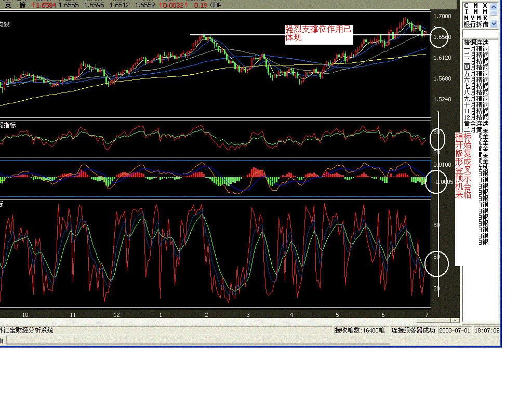Select 银行拆借 in the exchange list

pyautogui.click(x=475, y=24)
